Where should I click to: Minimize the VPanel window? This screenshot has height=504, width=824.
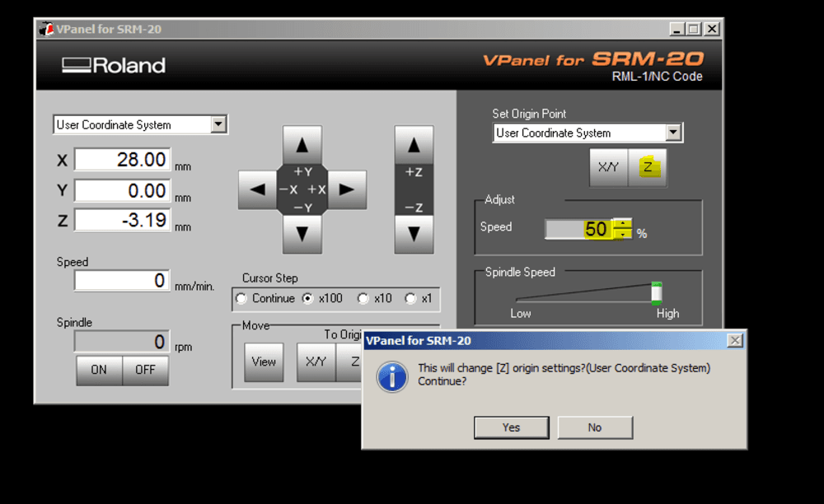pos(677,29)
